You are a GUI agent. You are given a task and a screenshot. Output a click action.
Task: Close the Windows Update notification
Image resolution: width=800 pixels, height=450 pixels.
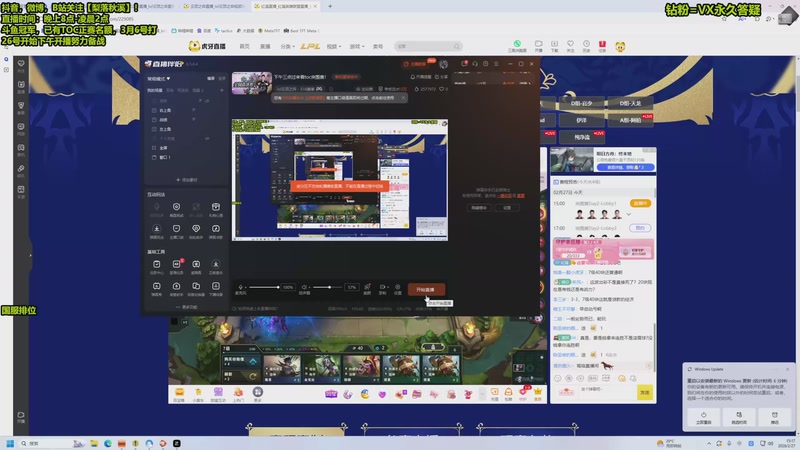tap(787, 369)
